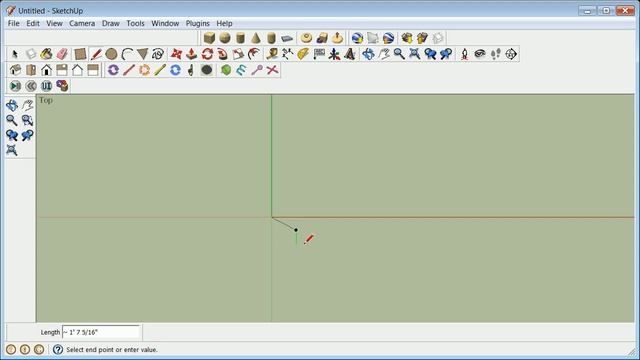The image size is (640, 360).
Task: Open the Draw menu
Action: pos(111,23)
